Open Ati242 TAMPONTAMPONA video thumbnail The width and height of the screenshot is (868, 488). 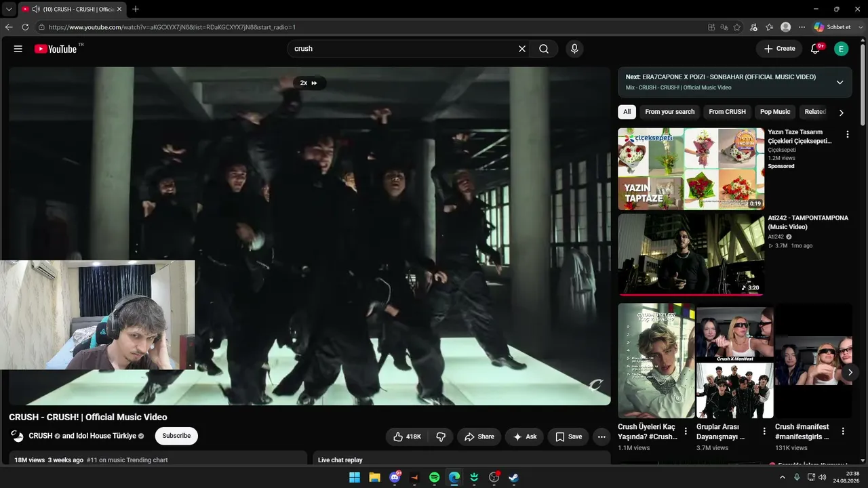click(691, 255)
